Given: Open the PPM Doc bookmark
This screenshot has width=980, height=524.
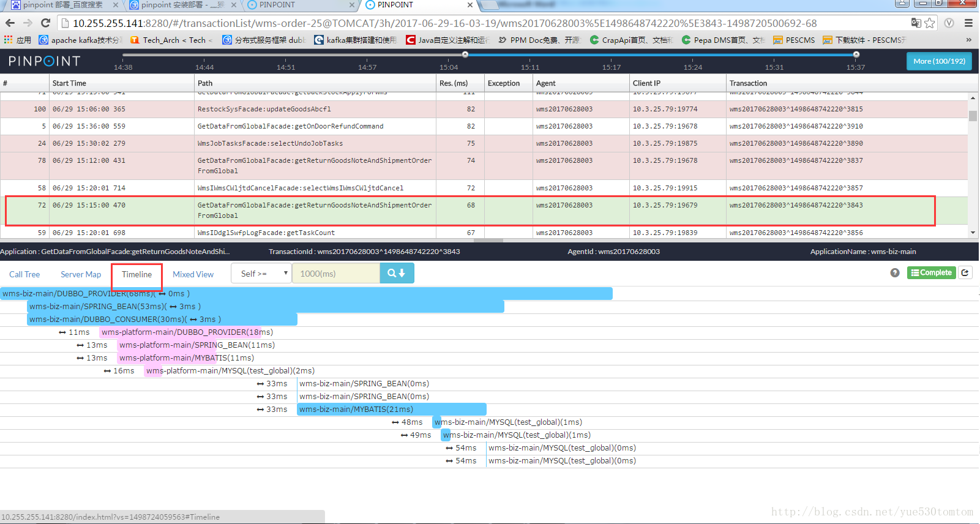Looking at the screenshot, I should (x=539, y=40).
